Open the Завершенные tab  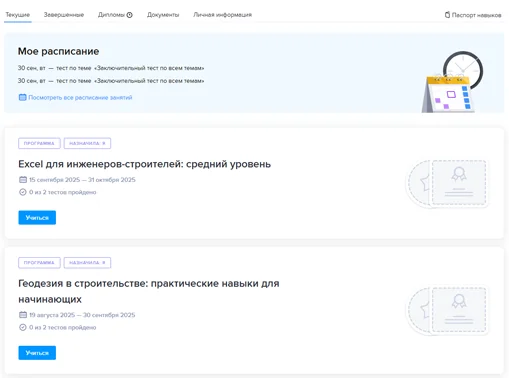[64, 15]
